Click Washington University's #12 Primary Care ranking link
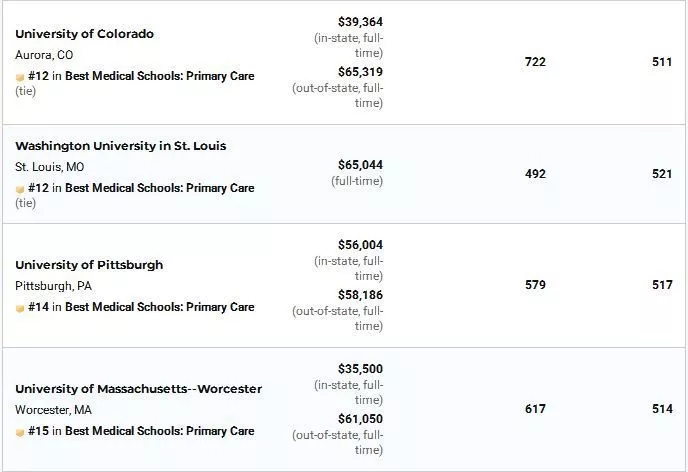688x472 pixels. click(x=141, y=188)
